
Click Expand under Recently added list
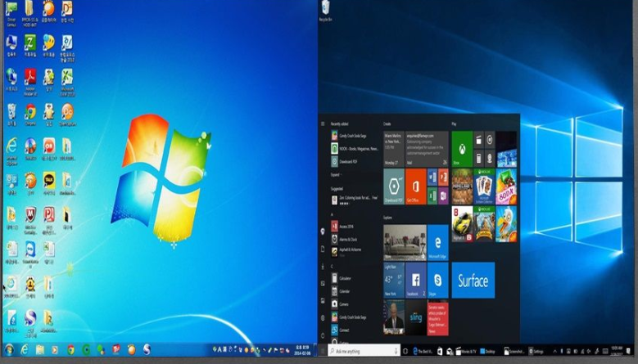[335, 175]
